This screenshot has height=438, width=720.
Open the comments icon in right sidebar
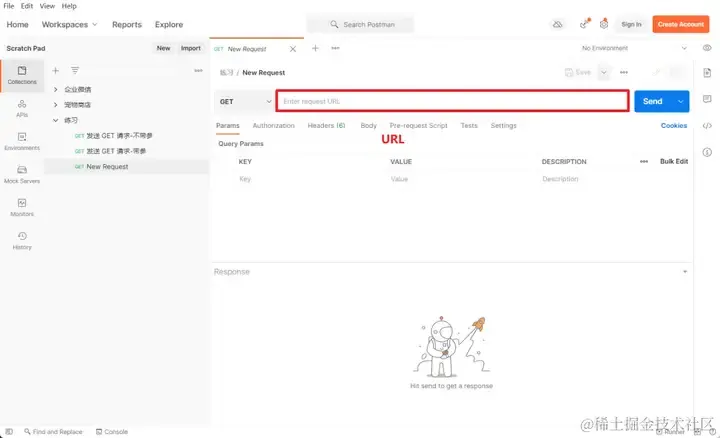pyautogui.click(x=707, y=99)
